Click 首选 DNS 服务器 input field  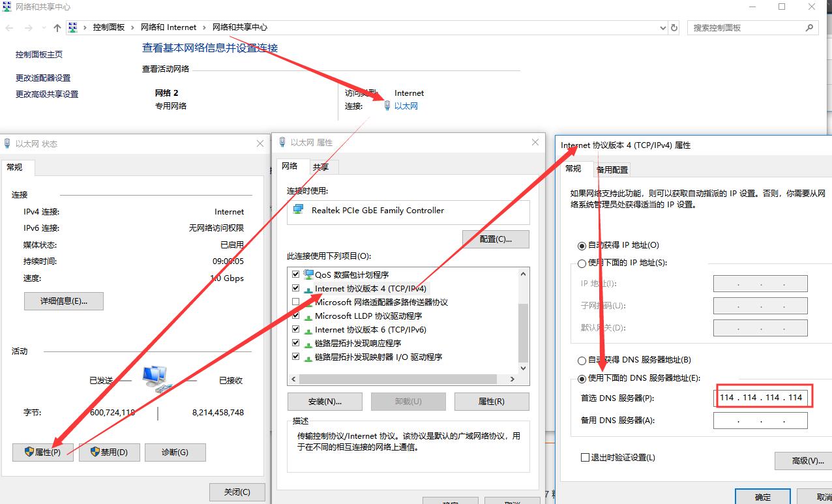pos(760,398)
